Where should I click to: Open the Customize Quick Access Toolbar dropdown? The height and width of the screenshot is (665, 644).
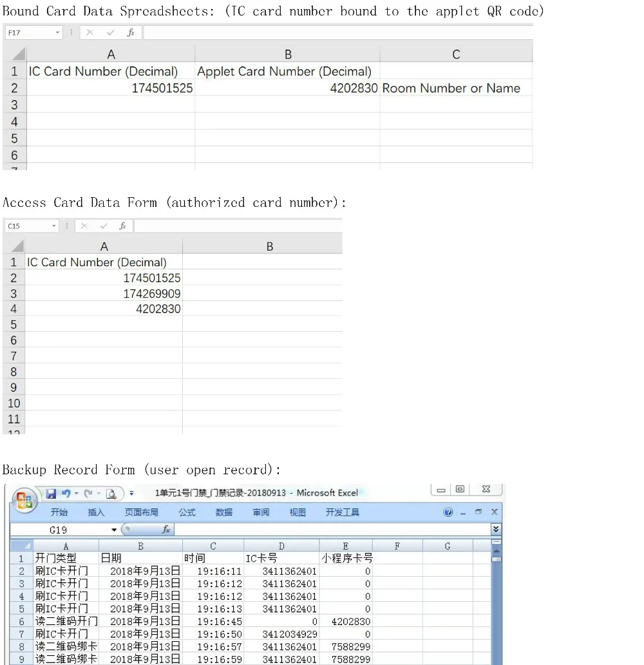131,494
